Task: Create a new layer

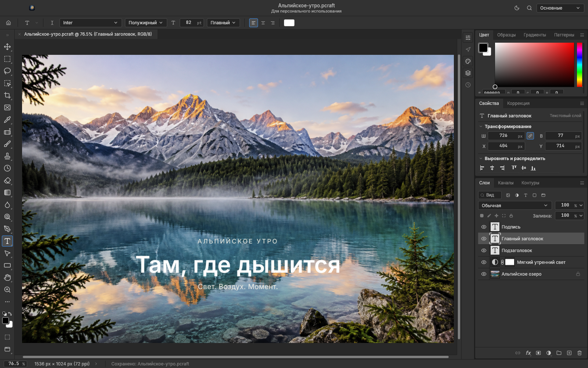Action: 569,353
